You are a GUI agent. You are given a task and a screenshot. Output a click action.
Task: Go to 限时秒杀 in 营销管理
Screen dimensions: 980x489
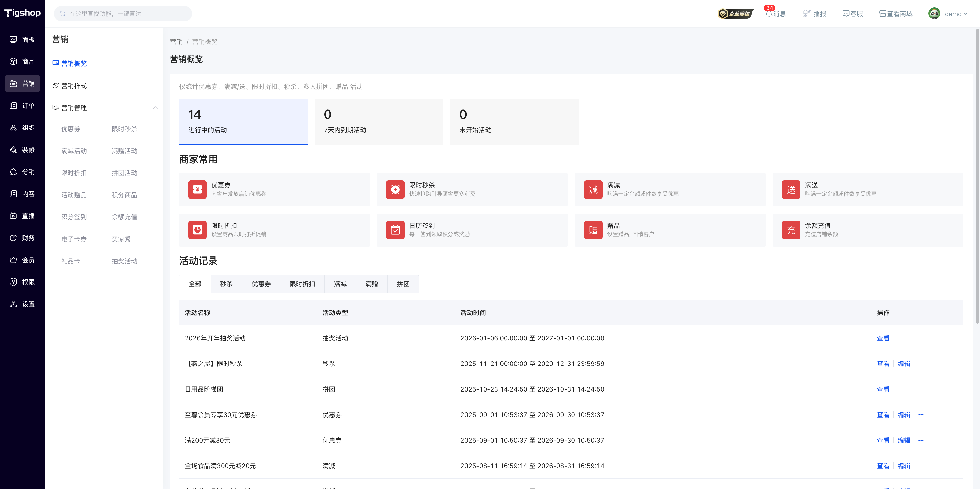(x=124, y=129)
